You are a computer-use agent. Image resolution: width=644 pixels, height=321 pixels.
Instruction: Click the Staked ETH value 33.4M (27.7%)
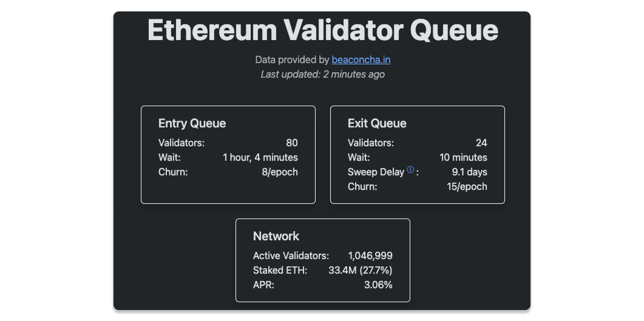pos(360,270)
